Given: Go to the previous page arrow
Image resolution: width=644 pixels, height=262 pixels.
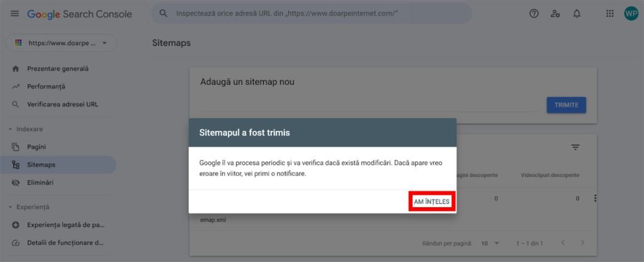Looking at the screenshot, I should point(563,243).
